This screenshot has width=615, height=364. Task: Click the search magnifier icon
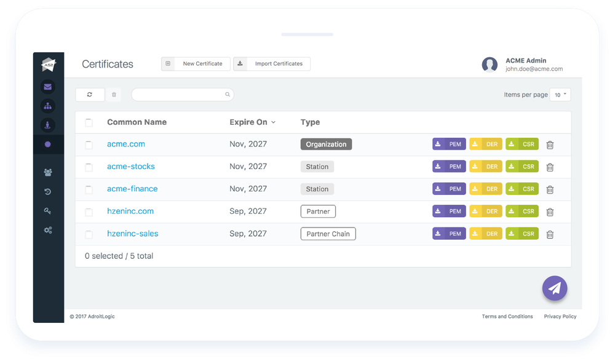pyautogui.click(x=228, y=95)
